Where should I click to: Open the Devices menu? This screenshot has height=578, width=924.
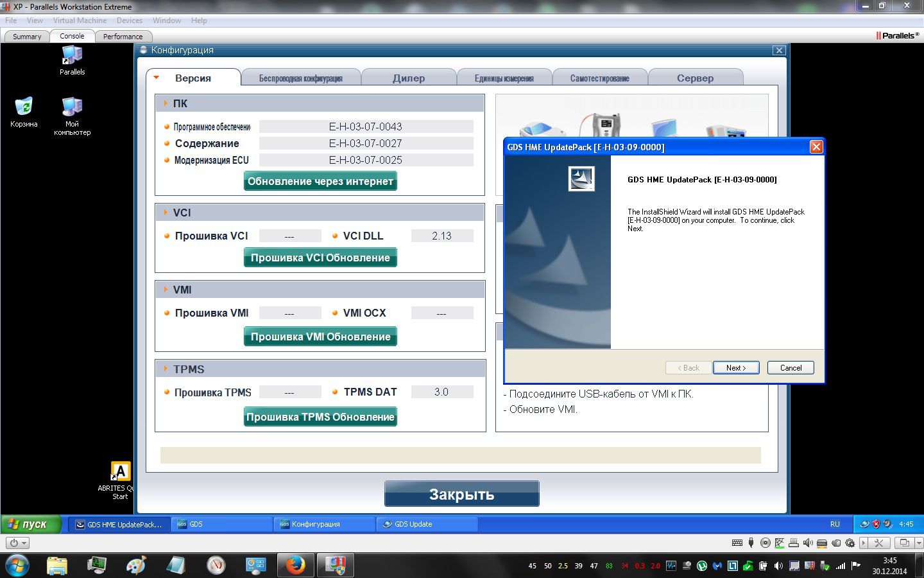tap(130, 21)
